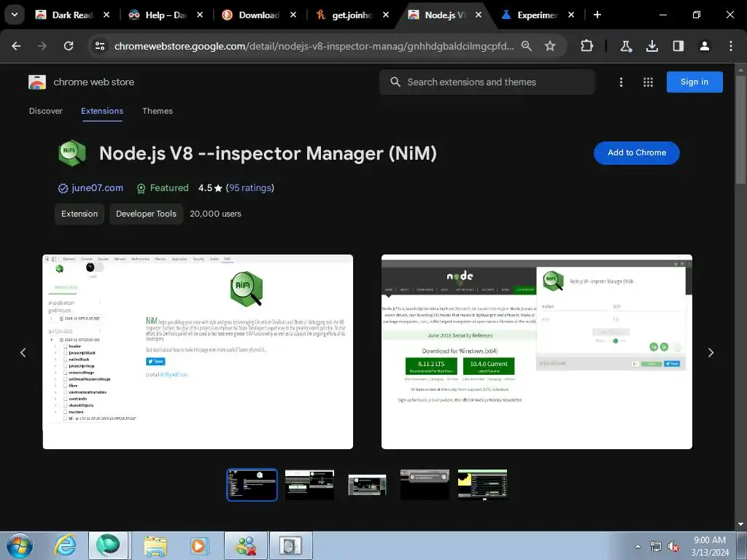Close the Download tab
747x560 pixels.
[293, 15]
